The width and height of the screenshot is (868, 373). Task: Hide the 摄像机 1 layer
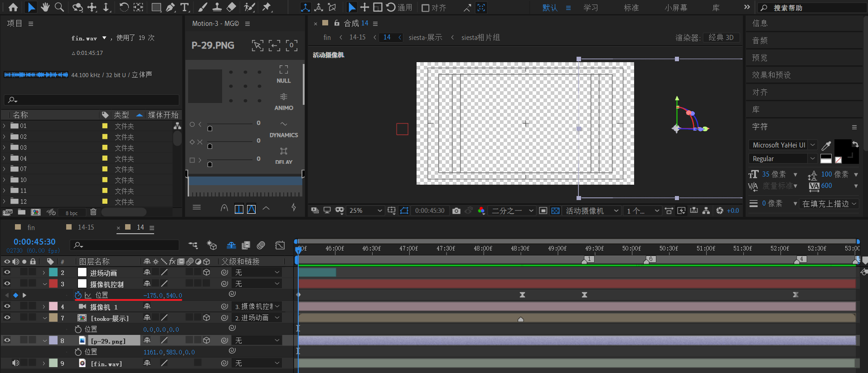coord(7,306)
